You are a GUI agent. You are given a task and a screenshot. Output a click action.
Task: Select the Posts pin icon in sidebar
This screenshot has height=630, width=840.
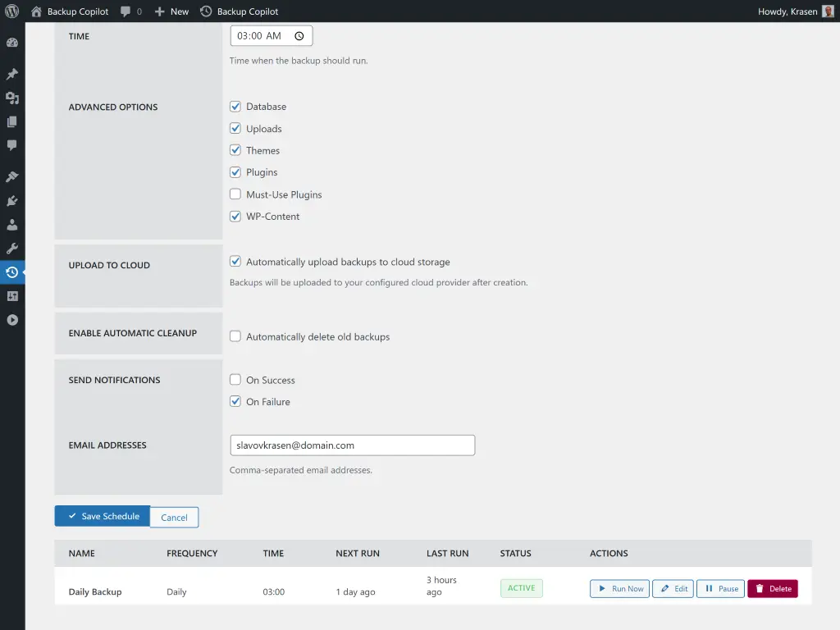coord(12,73)
